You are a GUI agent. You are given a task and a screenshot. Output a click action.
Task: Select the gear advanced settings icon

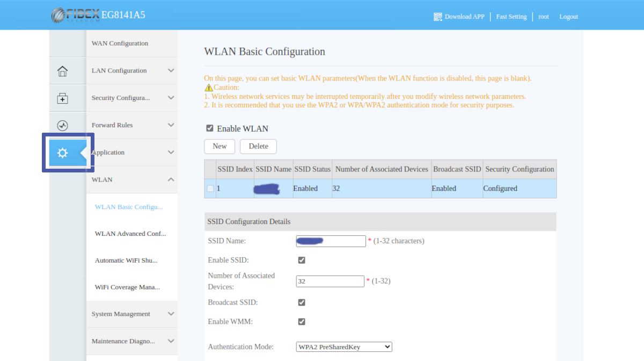(x=63, y=153)
